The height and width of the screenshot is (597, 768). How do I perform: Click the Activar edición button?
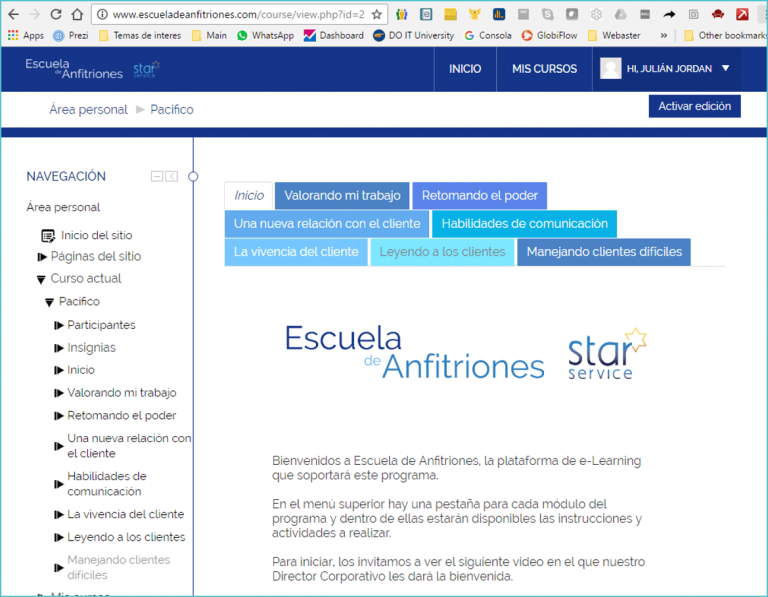pos(695,106)
